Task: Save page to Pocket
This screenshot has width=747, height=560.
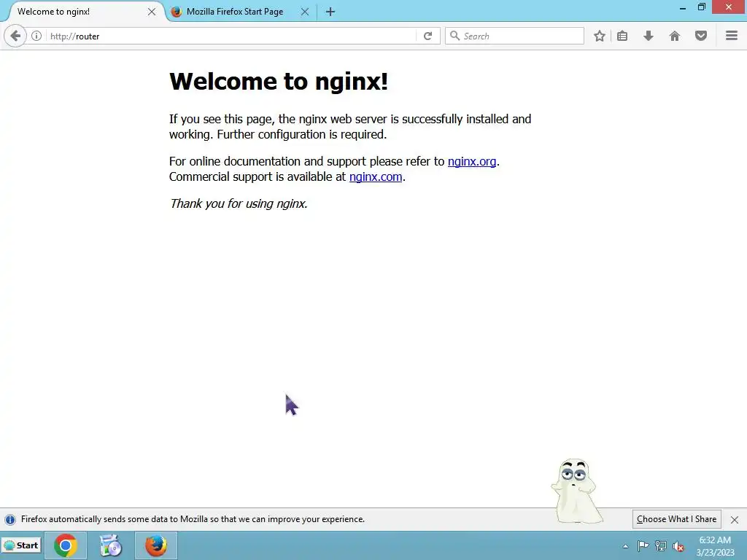Action: (701, 36)
